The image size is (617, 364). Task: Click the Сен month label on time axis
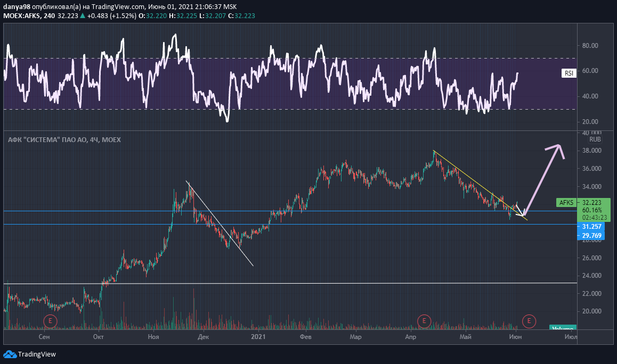[44, 337]
